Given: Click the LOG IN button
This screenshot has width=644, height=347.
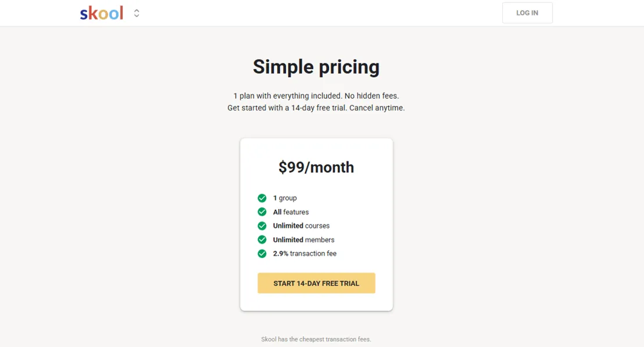Looking at the screenshot, I should 527,13.
